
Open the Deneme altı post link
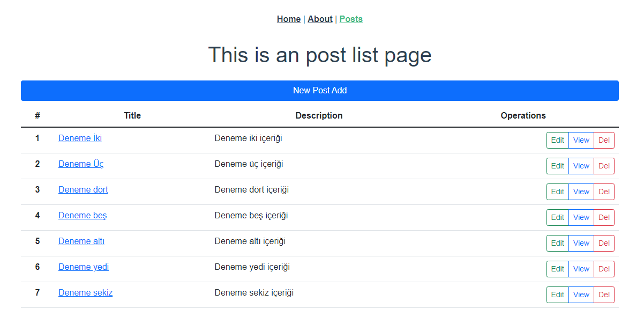coord(81,241)
